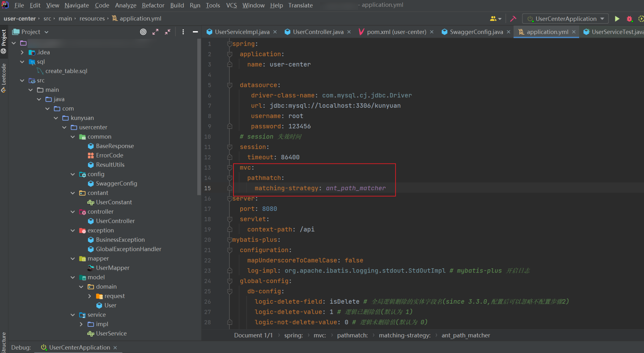This screenshot has width=644, height=353.
Task: Open the code-with-me users icon dropdown
Action: pyautogui.click(x=495, y=19)
